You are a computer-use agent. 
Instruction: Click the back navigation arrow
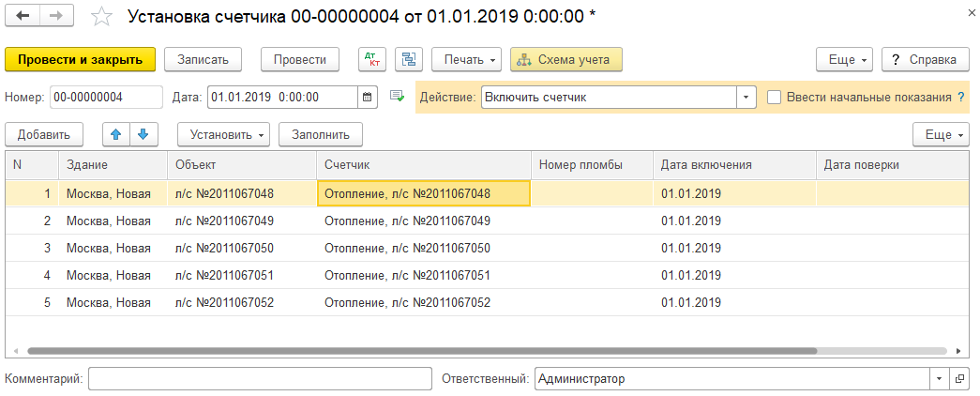23,17
